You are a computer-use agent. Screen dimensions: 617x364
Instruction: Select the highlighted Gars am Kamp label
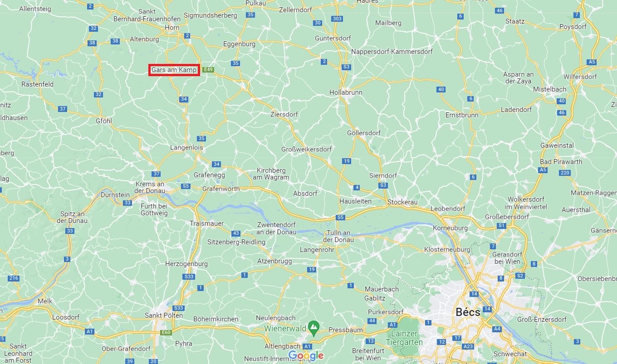point(174,70)
